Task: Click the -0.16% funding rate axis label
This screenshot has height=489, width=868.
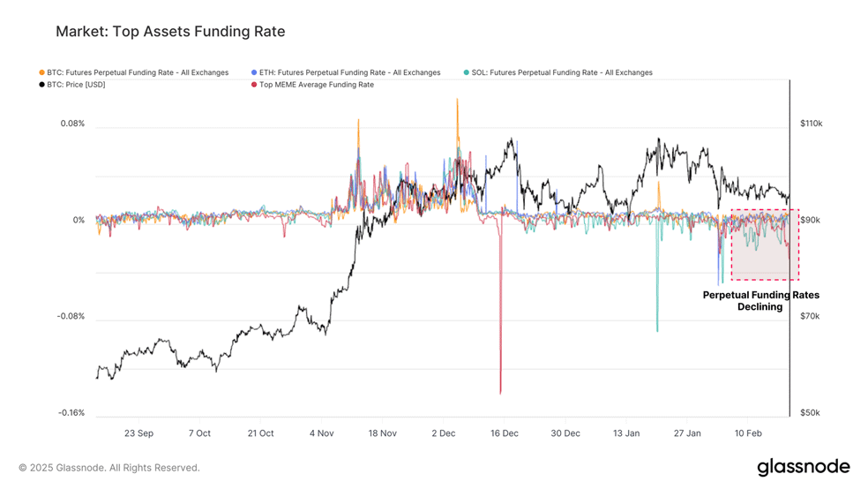Action: point(71,412)
